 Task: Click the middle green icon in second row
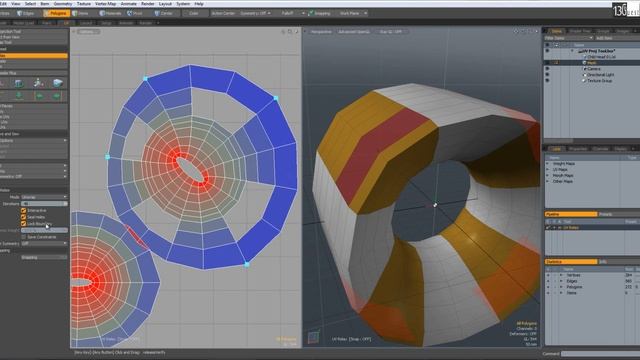pos(39,96)
